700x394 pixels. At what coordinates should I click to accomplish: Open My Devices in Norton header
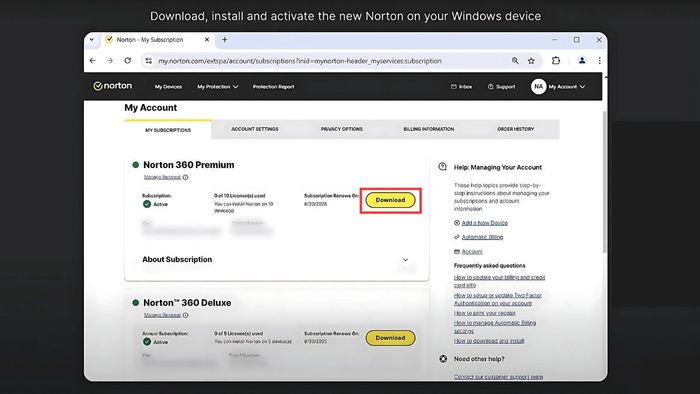[x=168, y=87]
